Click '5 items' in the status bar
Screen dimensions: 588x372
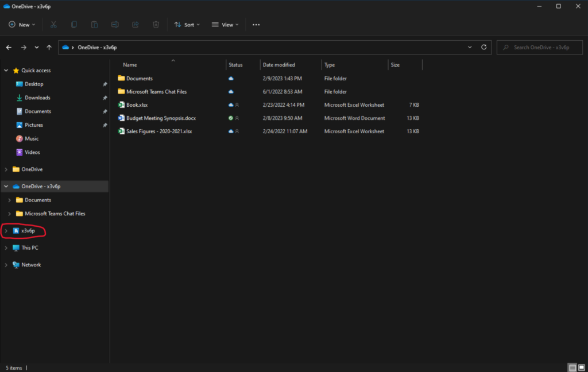pos(14,368)
